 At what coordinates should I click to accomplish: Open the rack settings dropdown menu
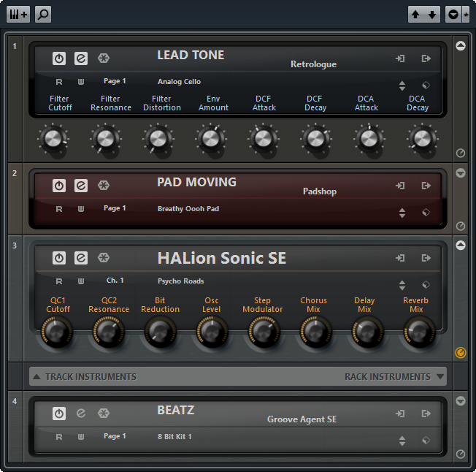pyautogui.click(x=453, y=15)
